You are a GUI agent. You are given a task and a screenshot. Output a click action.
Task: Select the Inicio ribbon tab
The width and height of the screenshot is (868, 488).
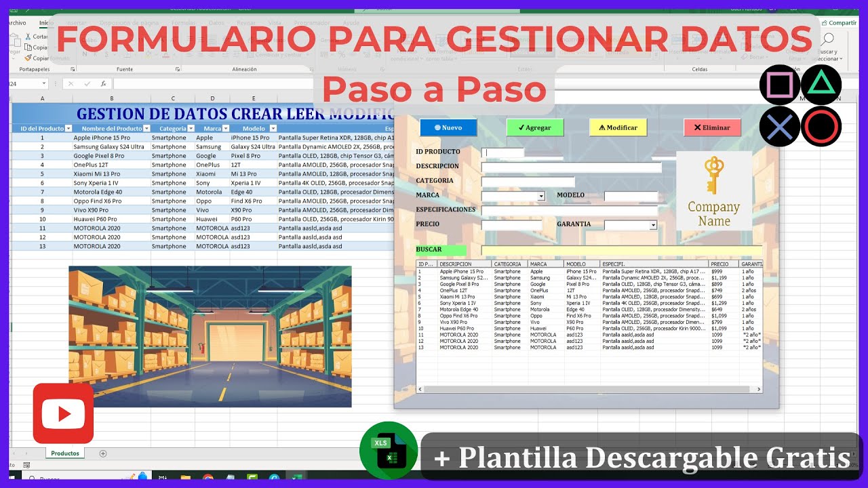point(46,22)
